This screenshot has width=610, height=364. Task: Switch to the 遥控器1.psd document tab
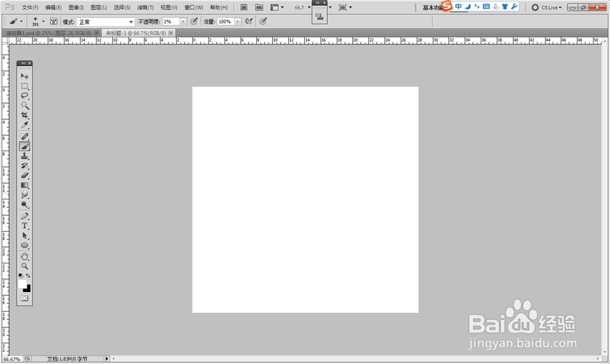click(x=49, y=33)
